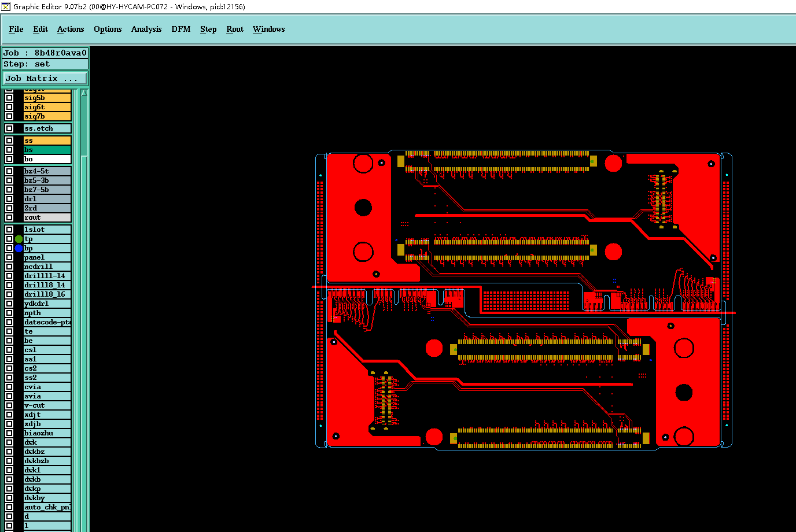Image resolution: width=796 pixels, height=532 pixels.
Task: Toggle the checkbox for layer drl
Action: (x=9, y=199)
